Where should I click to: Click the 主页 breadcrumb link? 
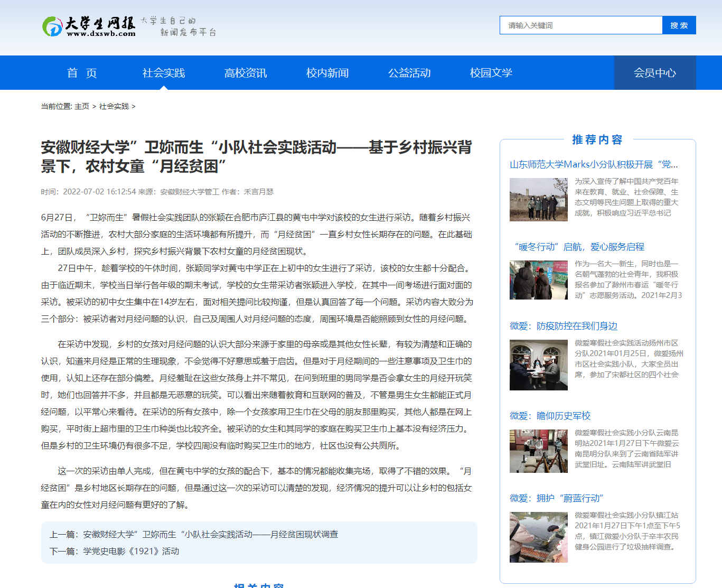(82, 107)
